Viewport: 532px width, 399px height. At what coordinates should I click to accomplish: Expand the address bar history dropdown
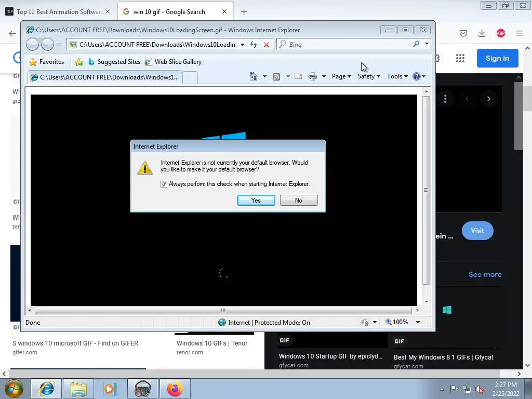pyautogui.click(x=242, y=45)
